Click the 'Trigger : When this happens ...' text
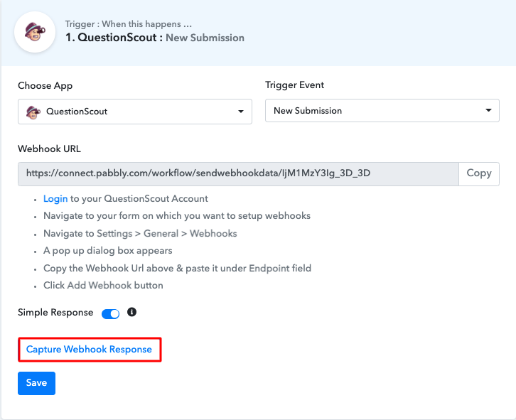 (129, 23)
